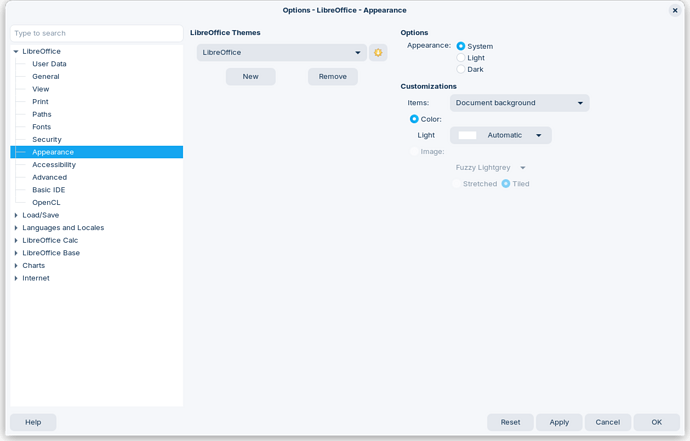This screenshot has width=690, height=441.
Task: Select the Stretched image option
Action: coord(456,184)
